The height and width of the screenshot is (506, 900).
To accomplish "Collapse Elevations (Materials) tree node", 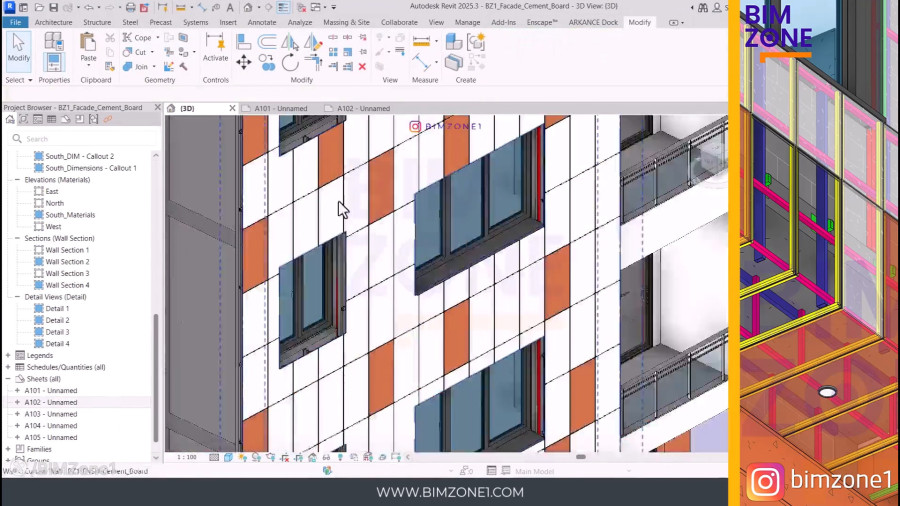I will click(x=17, y=180).
